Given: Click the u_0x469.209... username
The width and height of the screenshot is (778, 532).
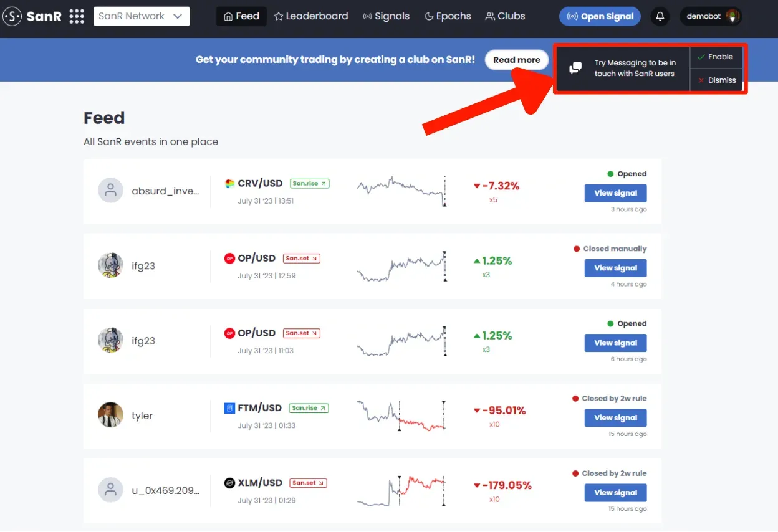Looking at the screenshot, I should 166,490.
